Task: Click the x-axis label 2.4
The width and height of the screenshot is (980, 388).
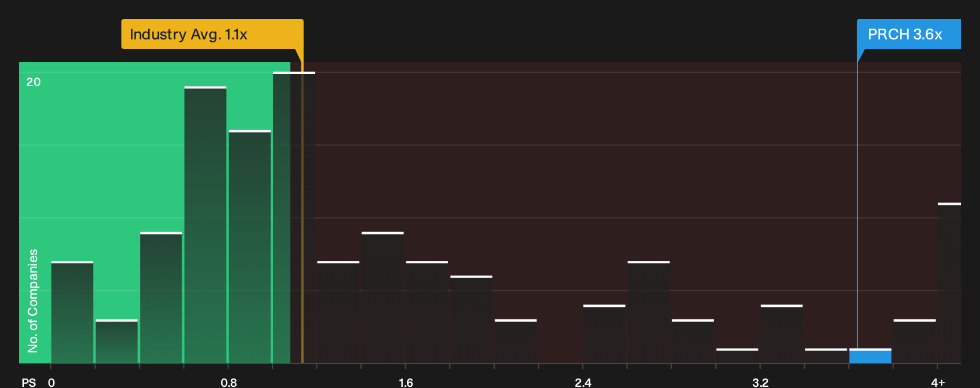Action: pyautogui.click(x=583, y=382)
